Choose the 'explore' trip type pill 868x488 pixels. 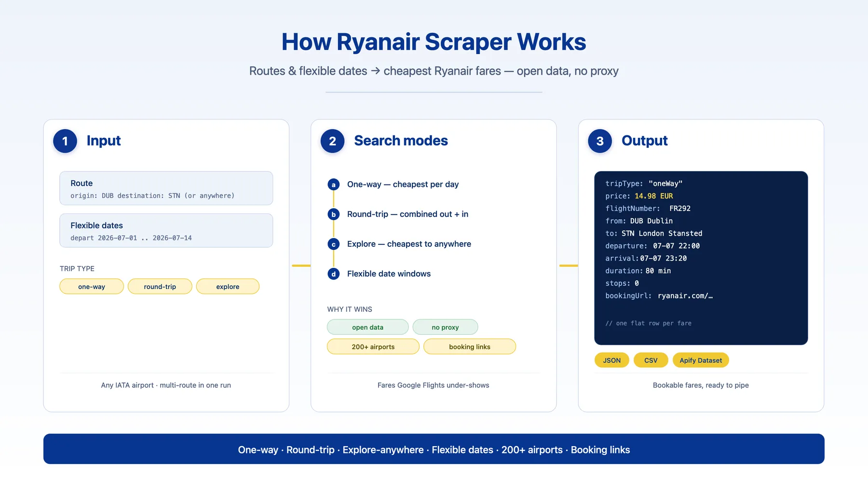click(x=228, y=287)
